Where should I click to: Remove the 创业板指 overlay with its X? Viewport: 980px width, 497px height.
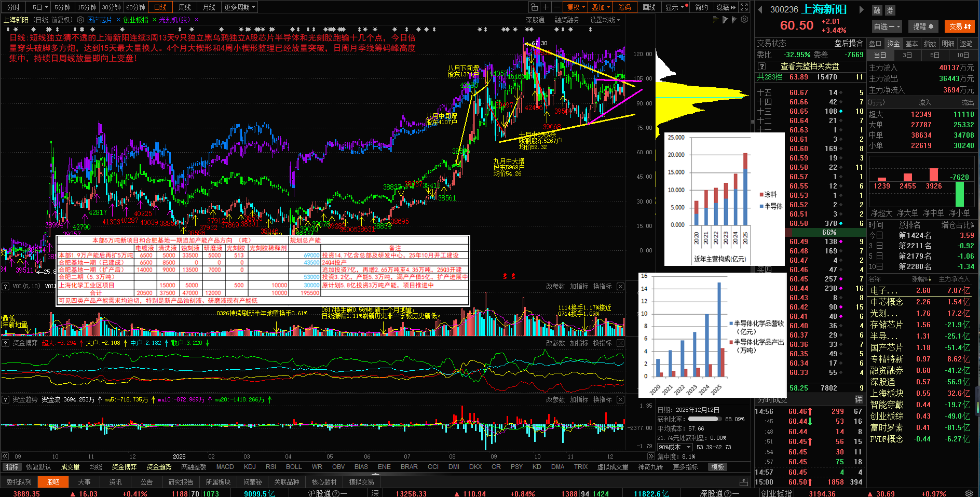[154, 20]
